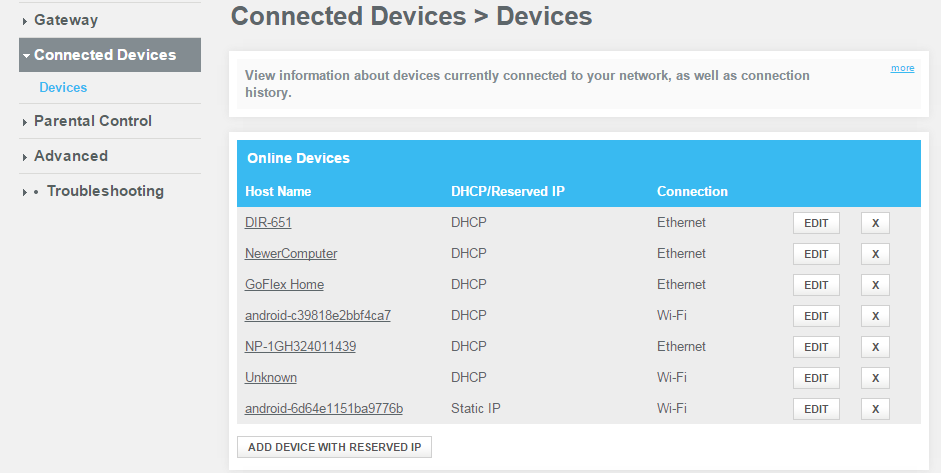Expand the Parental Control section
941x473 pixels.
[x=93, y=121]
